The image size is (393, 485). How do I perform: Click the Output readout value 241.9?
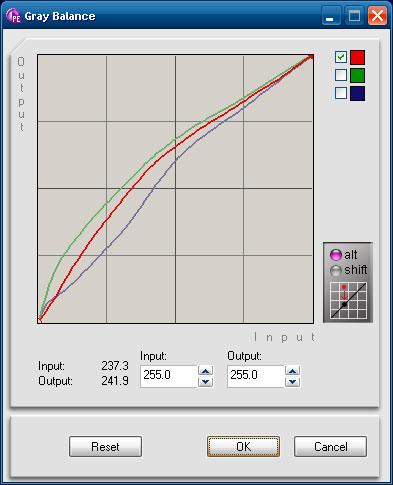(115, 381)
